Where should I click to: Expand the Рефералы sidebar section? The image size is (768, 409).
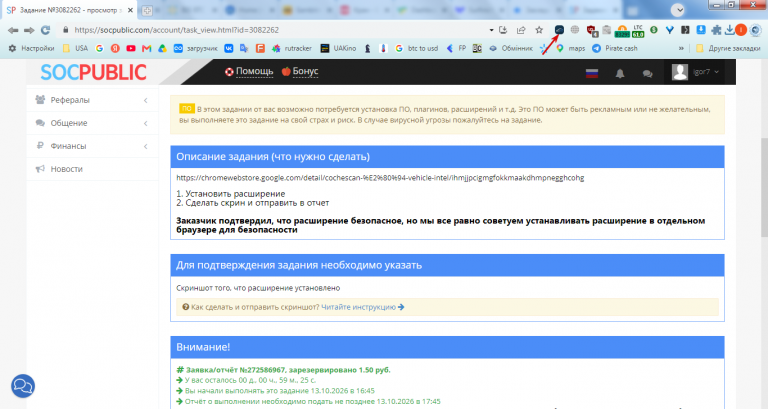tap(92, 100)
